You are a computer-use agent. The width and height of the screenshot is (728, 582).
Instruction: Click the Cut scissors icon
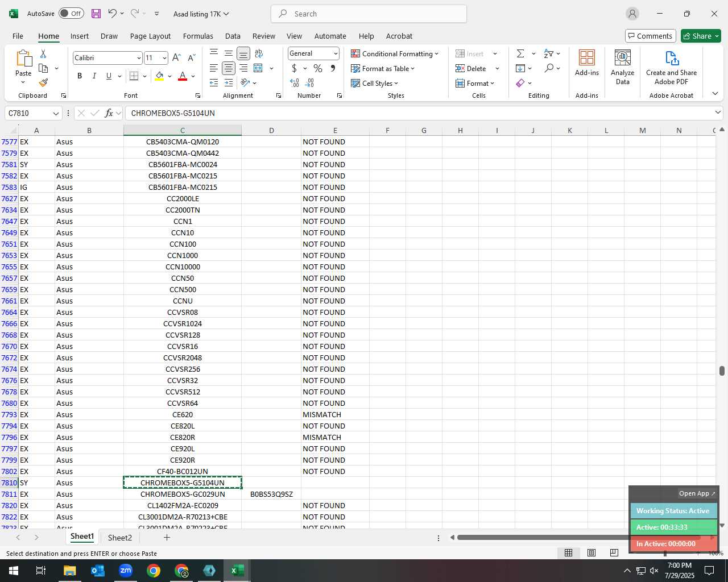point(43,53)
